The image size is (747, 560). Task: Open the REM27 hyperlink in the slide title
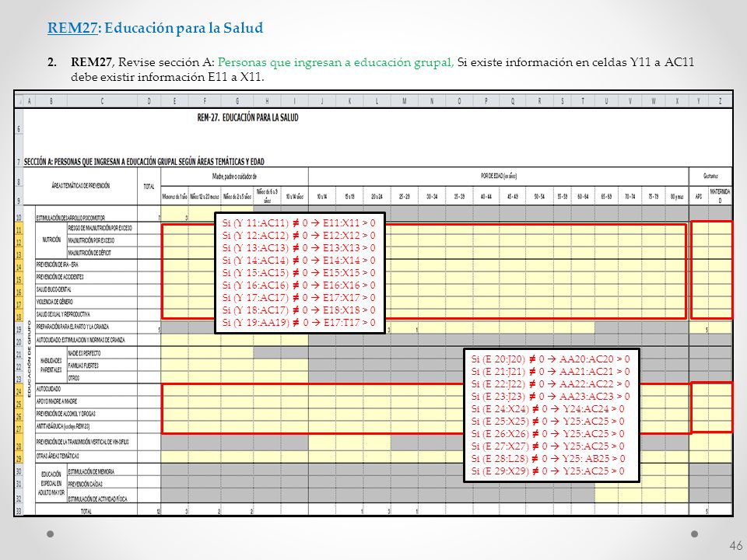72,28
